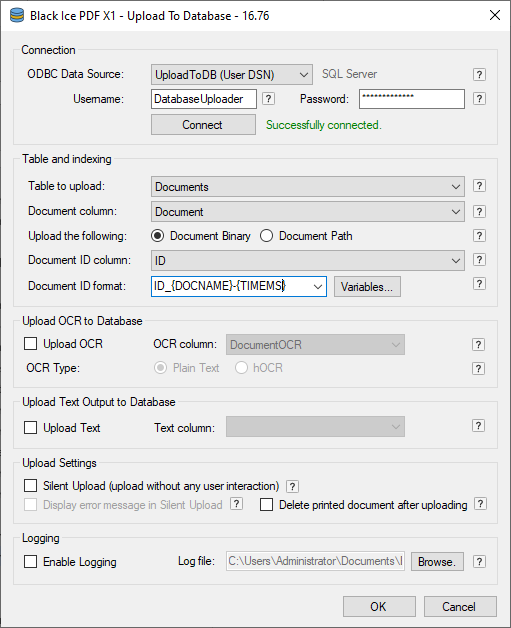Click into the Password field

pyautogui.click(x=412, y=99)
